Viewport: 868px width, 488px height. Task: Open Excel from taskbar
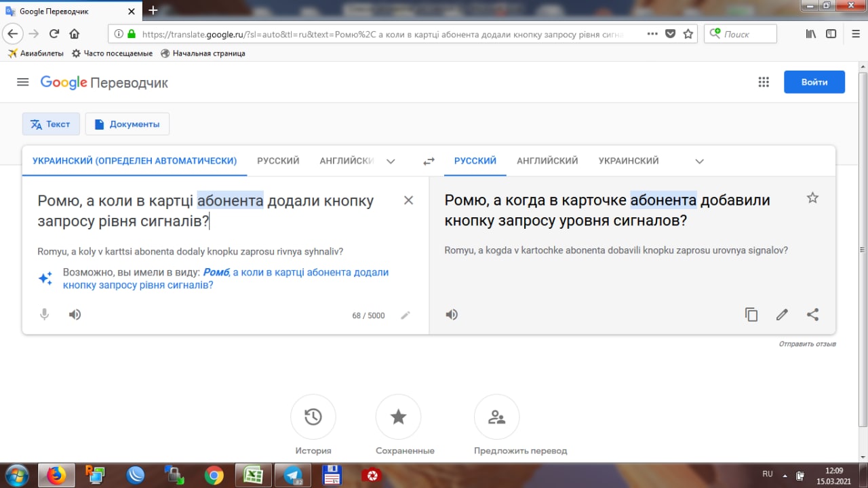[253, 475]
